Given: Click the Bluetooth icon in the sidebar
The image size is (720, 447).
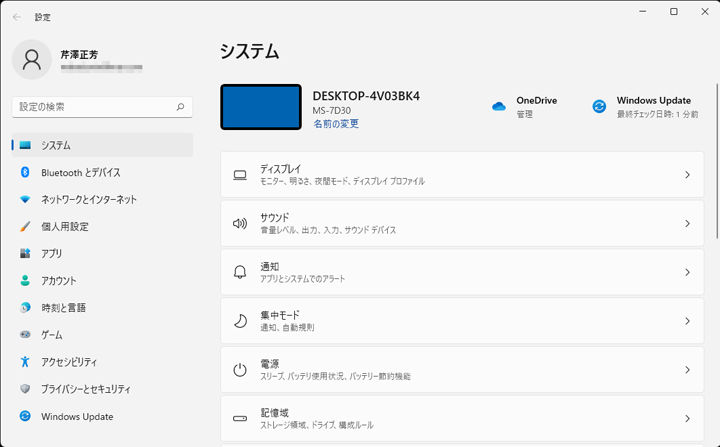Looking at the screenshot, I should point(25,172).
